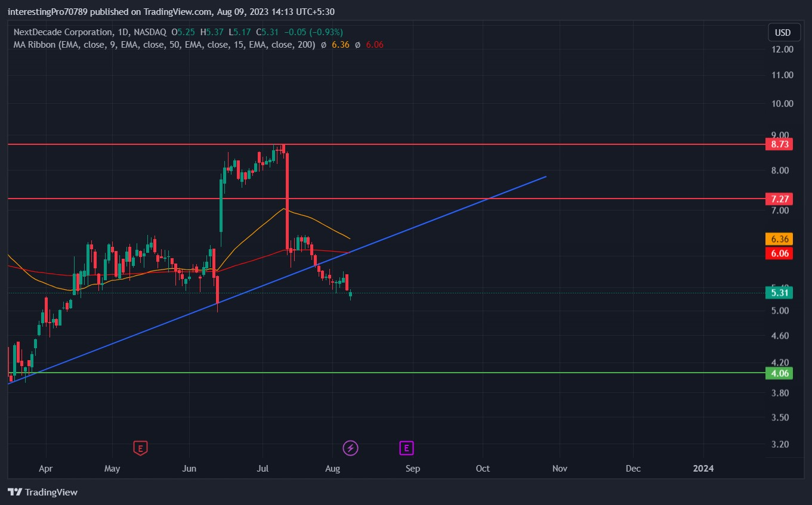Click the 12.00 price axis label

click(x=782, y=49)
